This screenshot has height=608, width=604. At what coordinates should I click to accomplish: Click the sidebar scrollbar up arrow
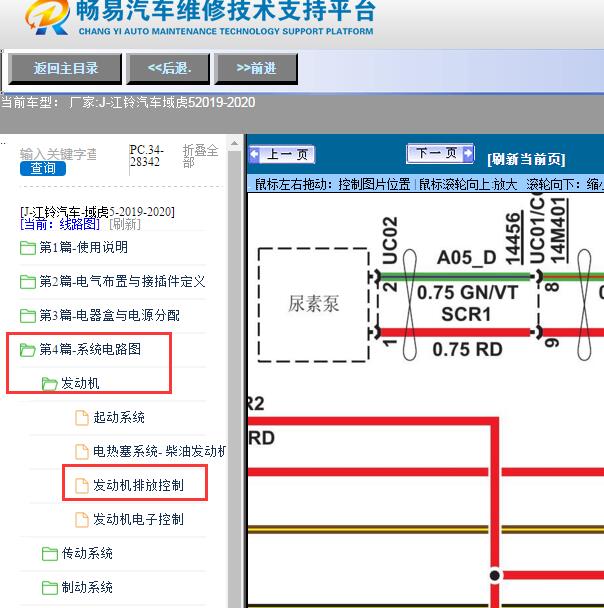[234, 143]
